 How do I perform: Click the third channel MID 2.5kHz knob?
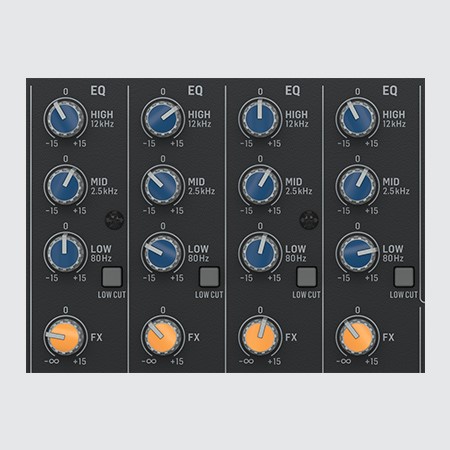(260, 186)
